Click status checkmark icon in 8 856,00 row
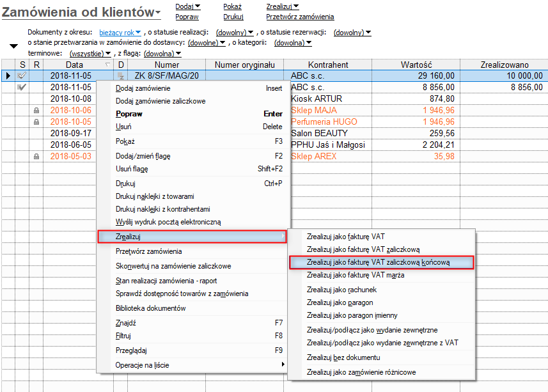Image resolution: width=548 pixels, height=392 pixels. coord(22,87)
